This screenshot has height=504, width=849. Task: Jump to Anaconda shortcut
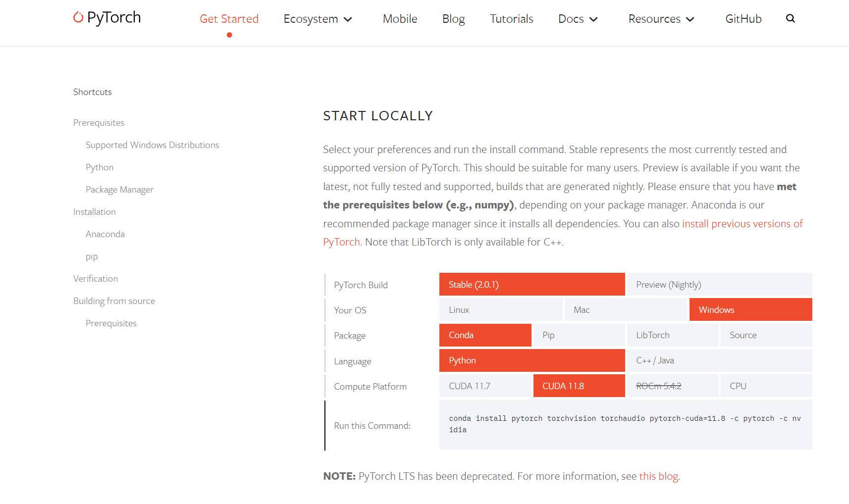tap(105, 234)
